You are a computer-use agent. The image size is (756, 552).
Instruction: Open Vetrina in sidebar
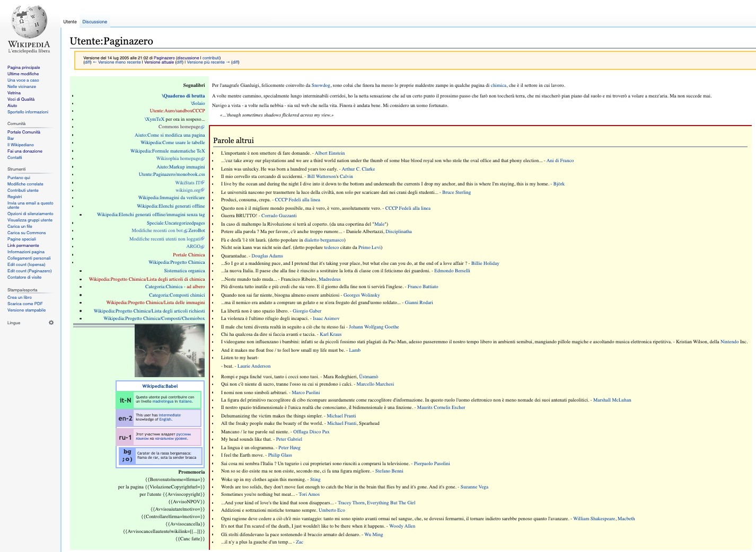pyautogui.click(x=14, y=93)
